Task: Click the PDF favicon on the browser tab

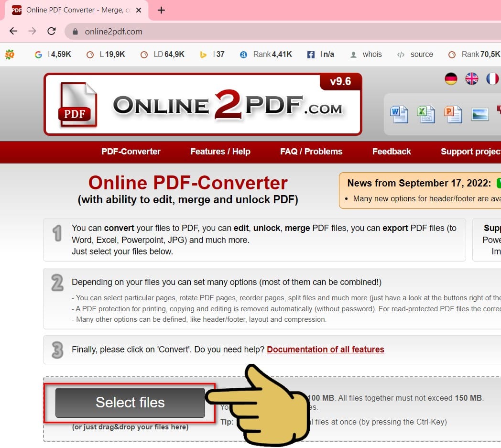Action: pyautogui.click(x=17, y=10)
